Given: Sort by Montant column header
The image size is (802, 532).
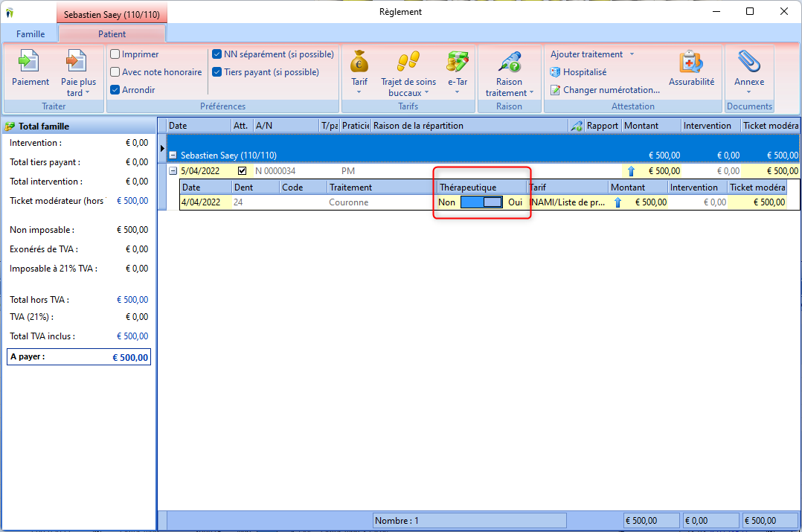Looking at the screenshot, I should pos(651,126).
